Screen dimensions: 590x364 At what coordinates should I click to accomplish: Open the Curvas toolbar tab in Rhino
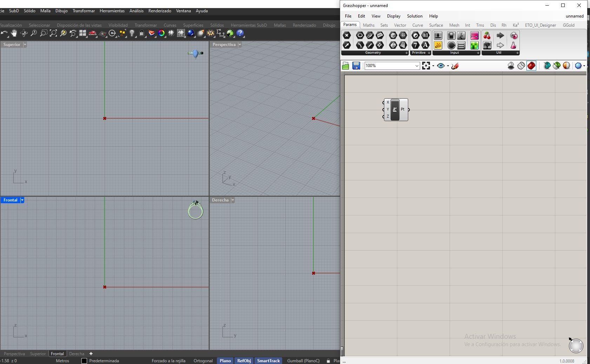click(x=170, y=25)
